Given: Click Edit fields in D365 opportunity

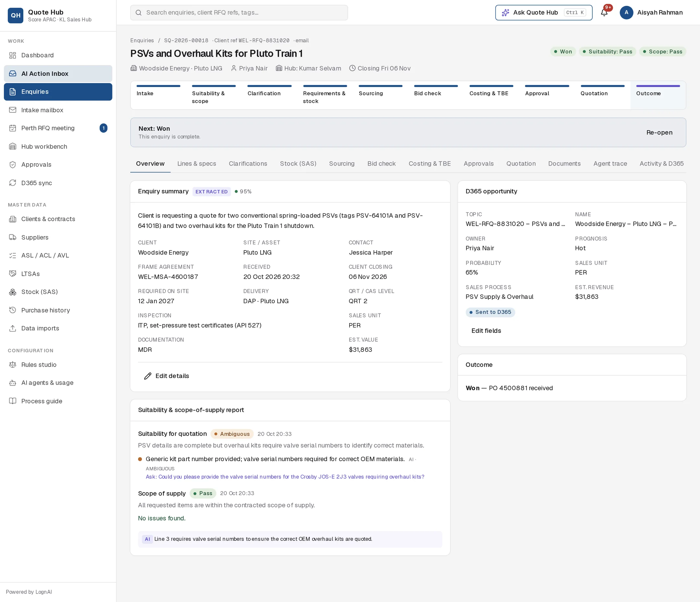Looking at the screenshot, I should pyautogui.click(x=486, y=331).
